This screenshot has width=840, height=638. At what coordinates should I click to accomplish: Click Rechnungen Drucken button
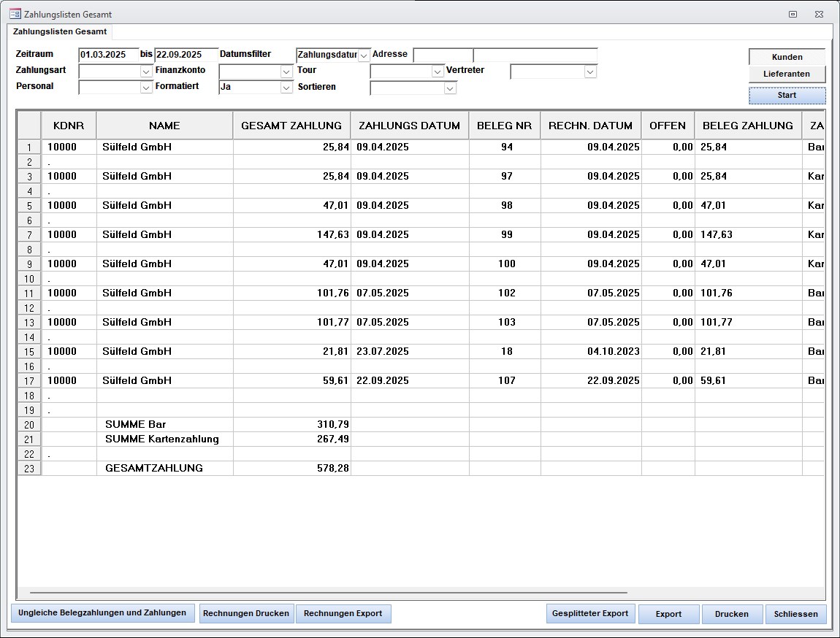pyautogui.click(x=246, y=614)
